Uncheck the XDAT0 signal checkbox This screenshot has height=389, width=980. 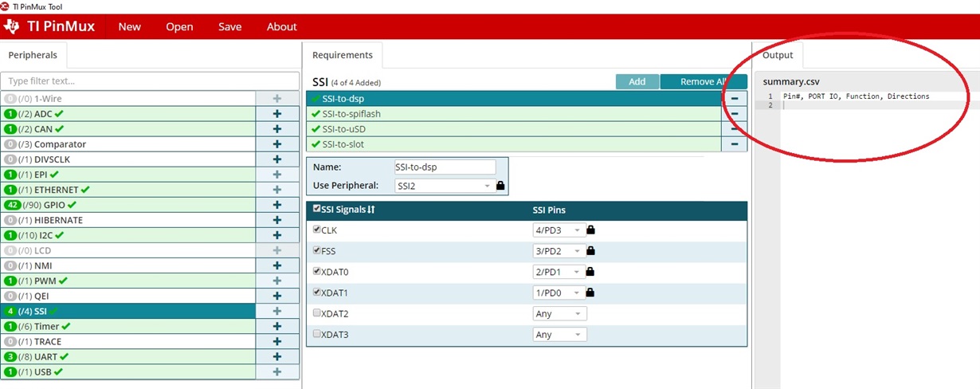coord(317,271)
